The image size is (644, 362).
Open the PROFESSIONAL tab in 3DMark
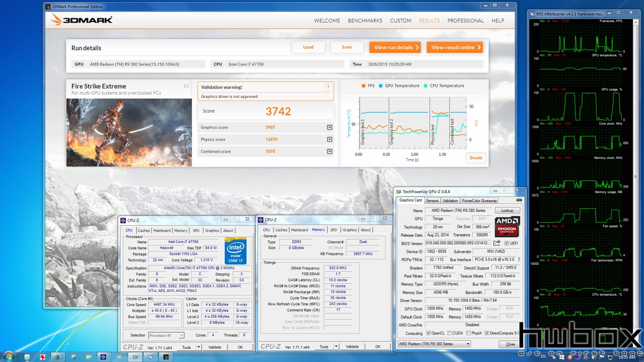coord(465,21)
